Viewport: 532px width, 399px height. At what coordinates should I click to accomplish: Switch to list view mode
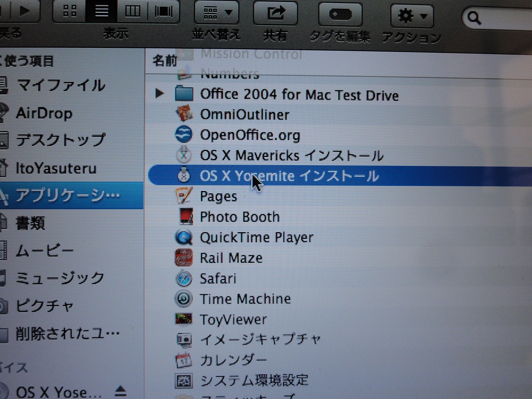101,11
